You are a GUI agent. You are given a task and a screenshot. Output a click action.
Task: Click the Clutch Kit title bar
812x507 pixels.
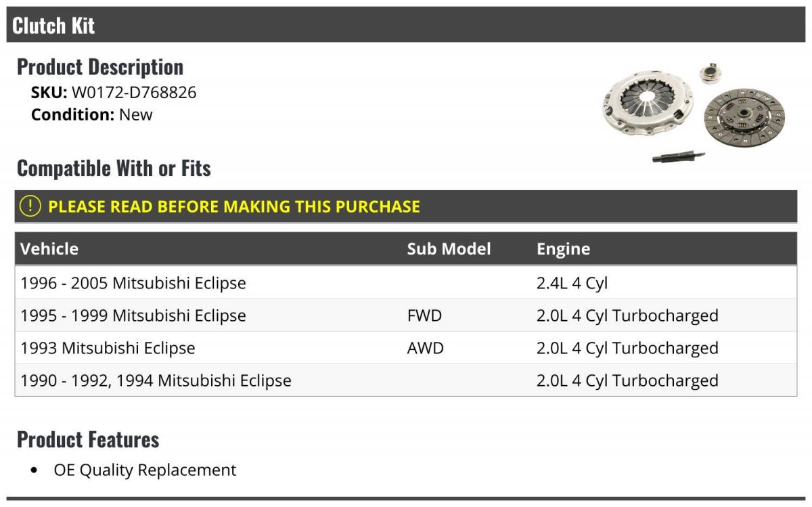406,25
